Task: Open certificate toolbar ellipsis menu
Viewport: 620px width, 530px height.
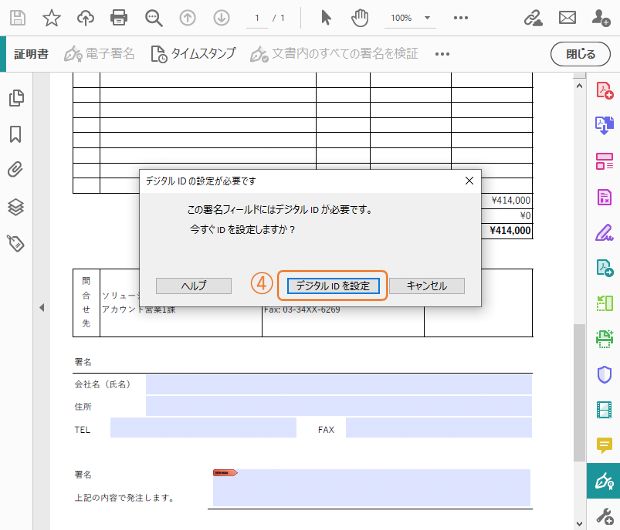Action: (x=442, y=54)
